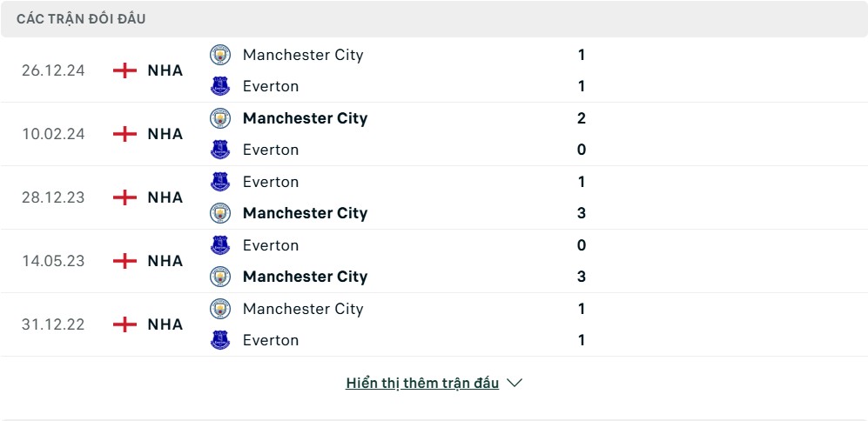
Task: Click Manchester City crest in 10.02.24 match
Action: [220, 118]
